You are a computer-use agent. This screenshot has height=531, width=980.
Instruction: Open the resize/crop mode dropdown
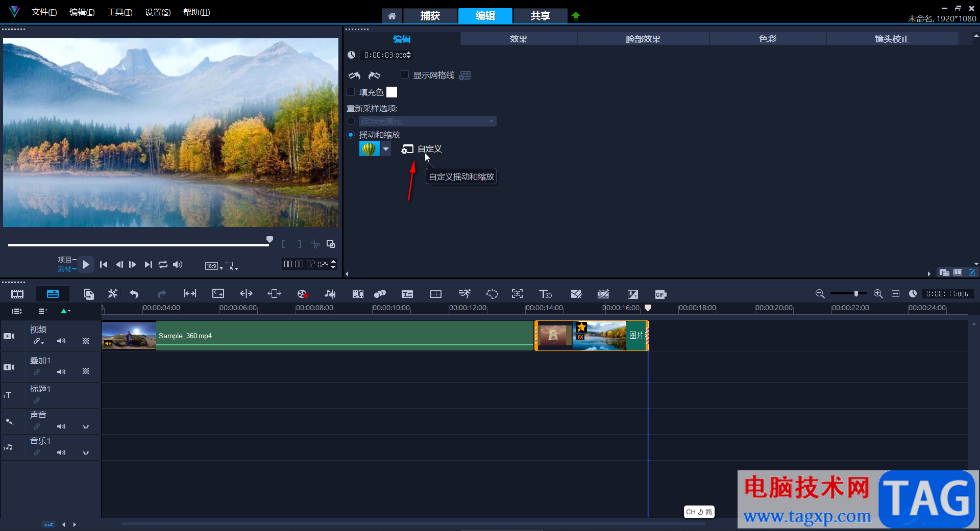[232, 266]
